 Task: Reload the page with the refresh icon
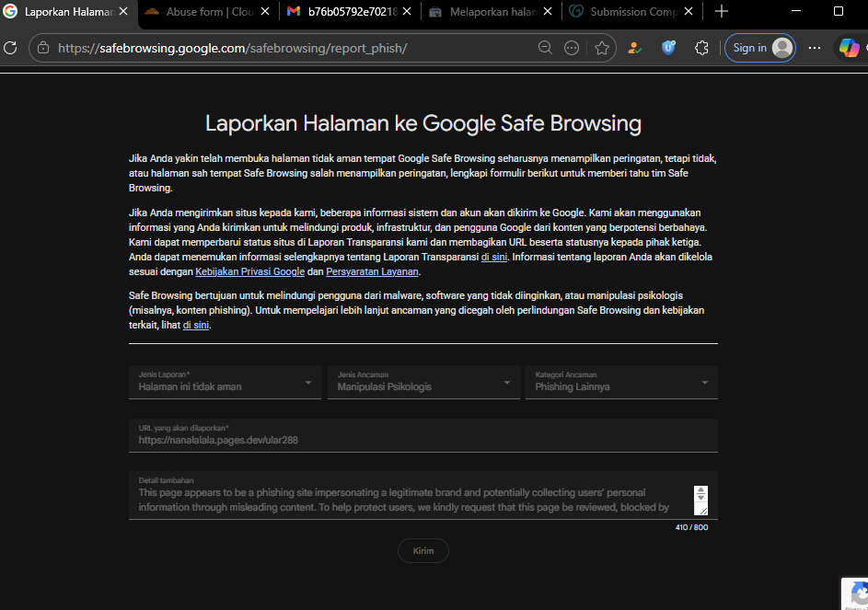tap(10, 48)
